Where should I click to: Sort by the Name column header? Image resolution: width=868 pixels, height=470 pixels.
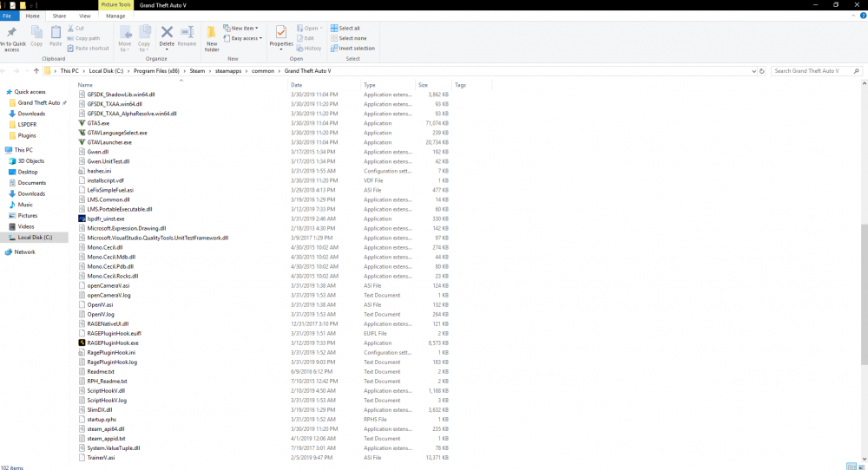point(85,85)
